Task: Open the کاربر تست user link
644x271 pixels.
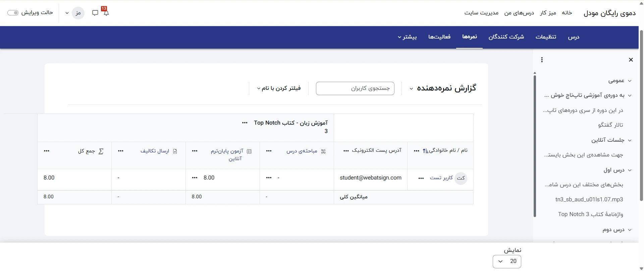Action: tap(441, 178)
